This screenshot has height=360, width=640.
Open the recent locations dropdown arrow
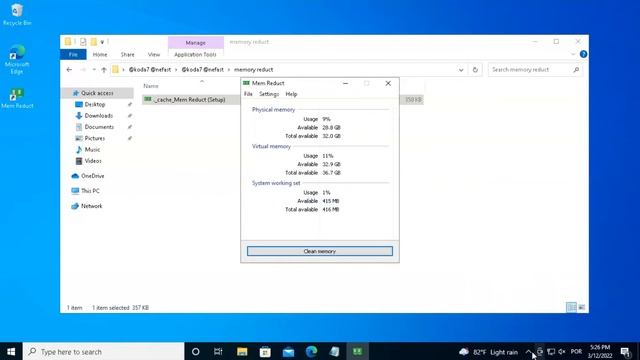pyautogui.click(x=94, y=70)
